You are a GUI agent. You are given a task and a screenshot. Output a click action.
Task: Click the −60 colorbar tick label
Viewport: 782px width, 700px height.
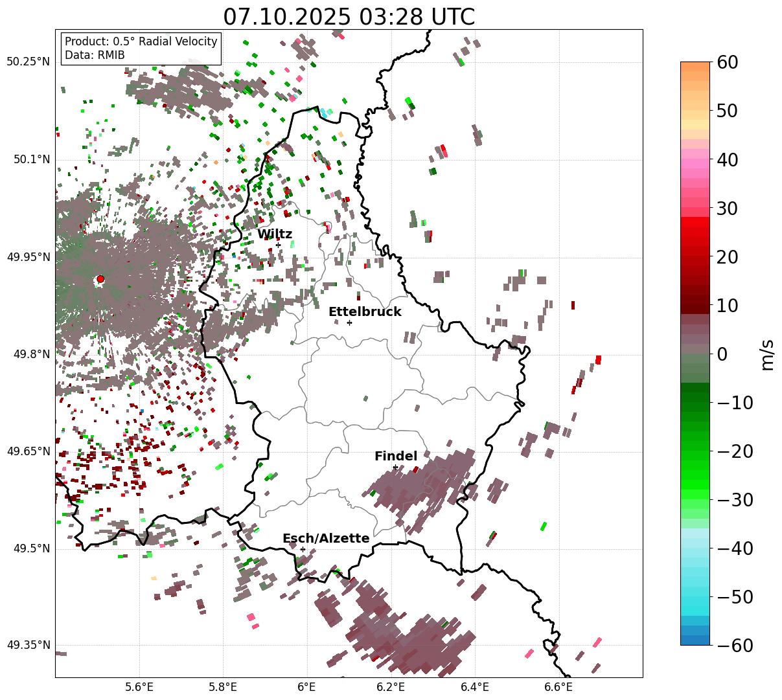pyautogui.click(x=735, y=646)
